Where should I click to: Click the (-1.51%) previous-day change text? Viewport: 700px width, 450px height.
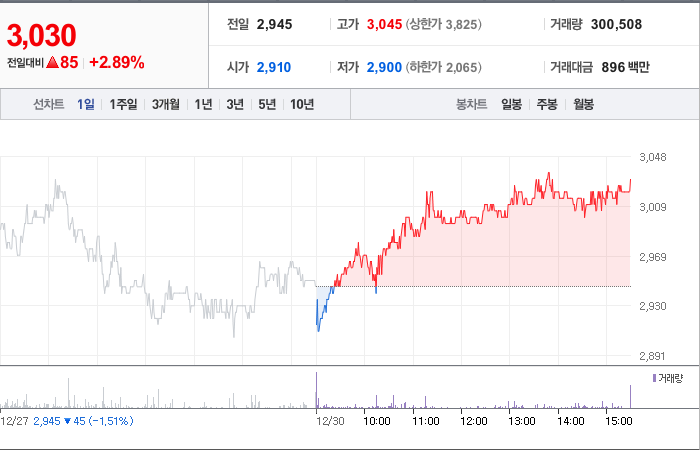pyautogui.click(x=110, y=421)
